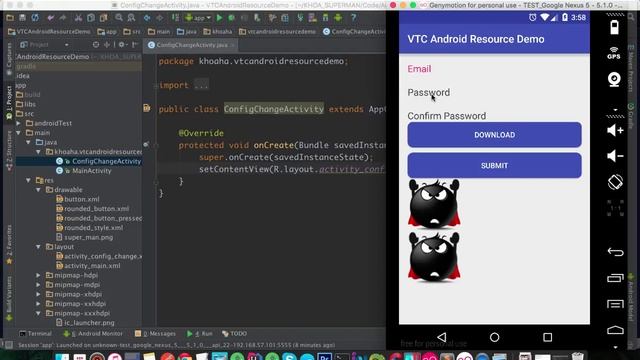Click Genymotion GPS widget icon
Screen dimensions: 640x360
[614, 53]
